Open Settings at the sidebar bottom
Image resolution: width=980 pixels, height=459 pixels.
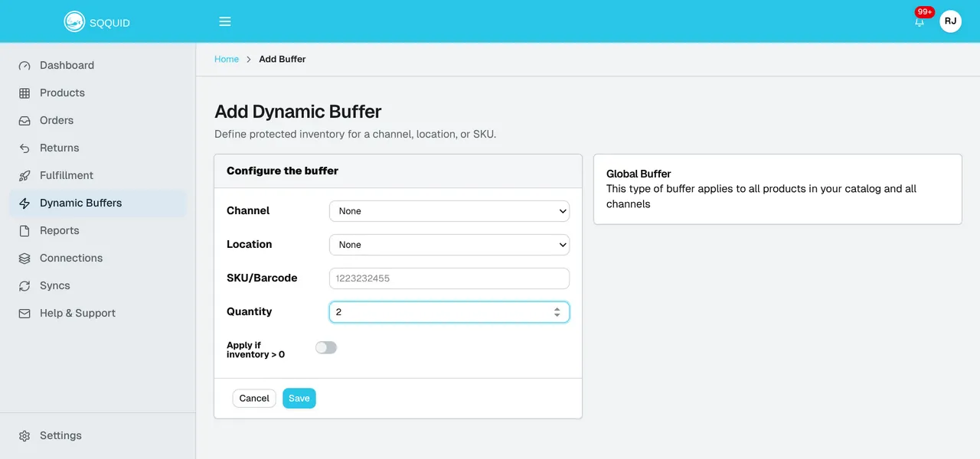[97, 436]
